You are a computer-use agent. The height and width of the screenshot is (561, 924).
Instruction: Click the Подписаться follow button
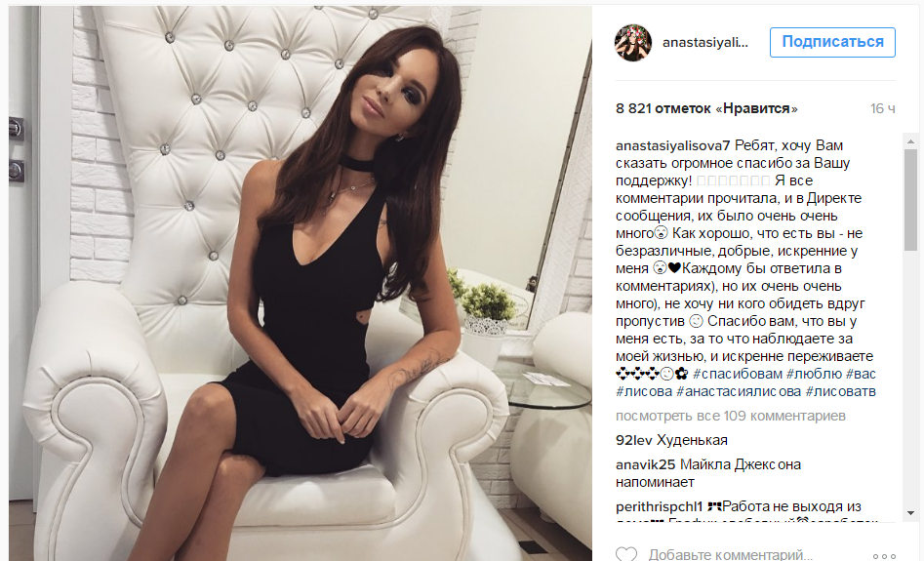832,42
